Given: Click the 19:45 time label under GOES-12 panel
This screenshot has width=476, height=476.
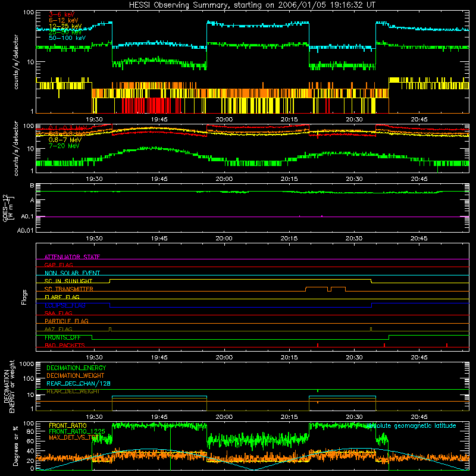Looking at the screenshot, I should coord(159,239).
